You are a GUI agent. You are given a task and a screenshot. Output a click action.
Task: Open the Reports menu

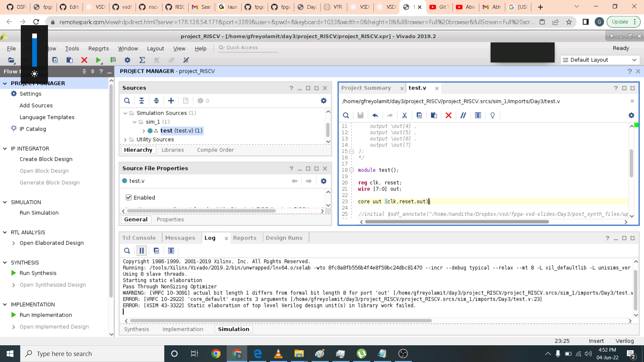[98, 49]
